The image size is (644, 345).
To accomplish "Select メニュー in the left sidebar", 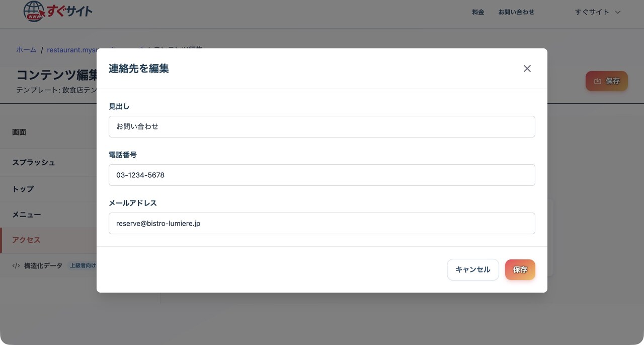I will coord(26,214).
